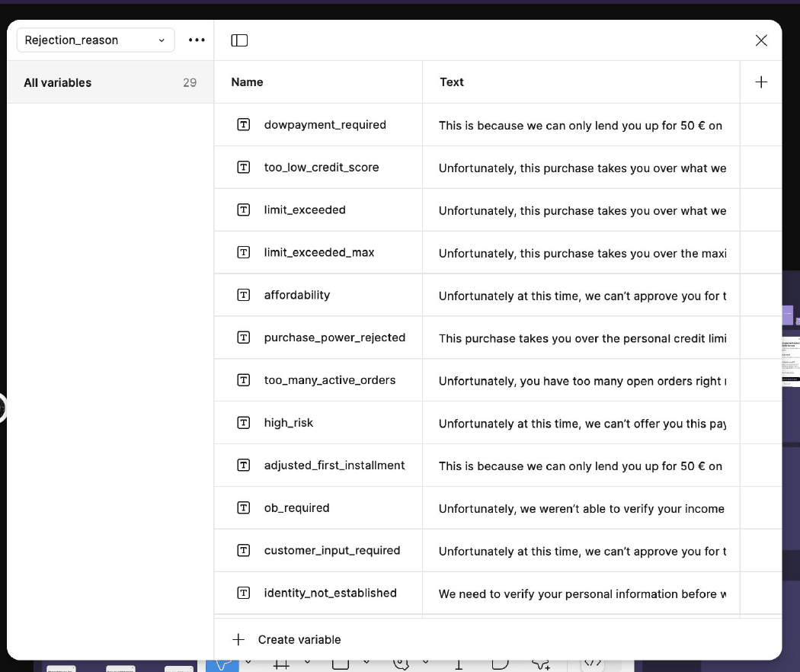Click text type icon of too_many_active_orders

point(243,380)
